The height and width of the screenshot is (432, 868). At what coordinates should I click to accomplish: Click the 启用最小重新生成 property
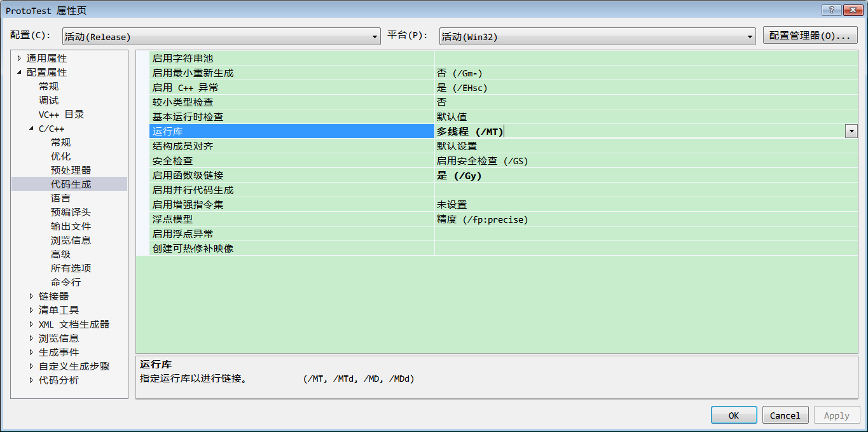tap(292, 73)
